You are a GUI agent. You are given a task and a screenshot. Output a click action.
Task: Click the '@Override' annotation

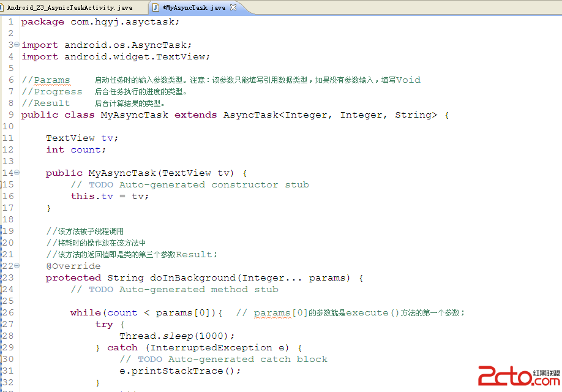[x=73, y=266]
